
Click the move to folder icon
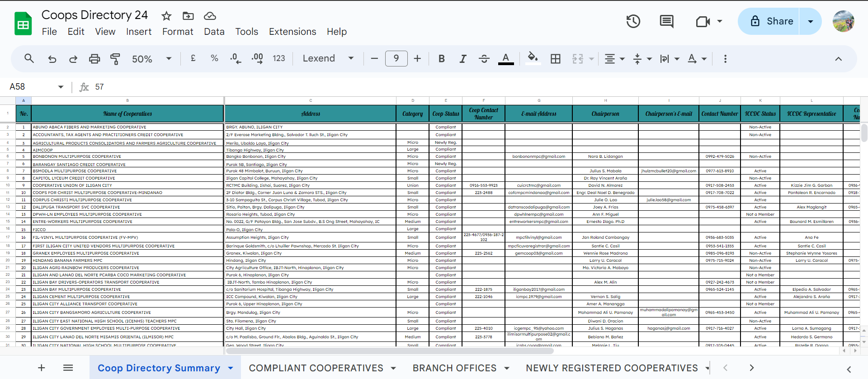coord(188,16)
